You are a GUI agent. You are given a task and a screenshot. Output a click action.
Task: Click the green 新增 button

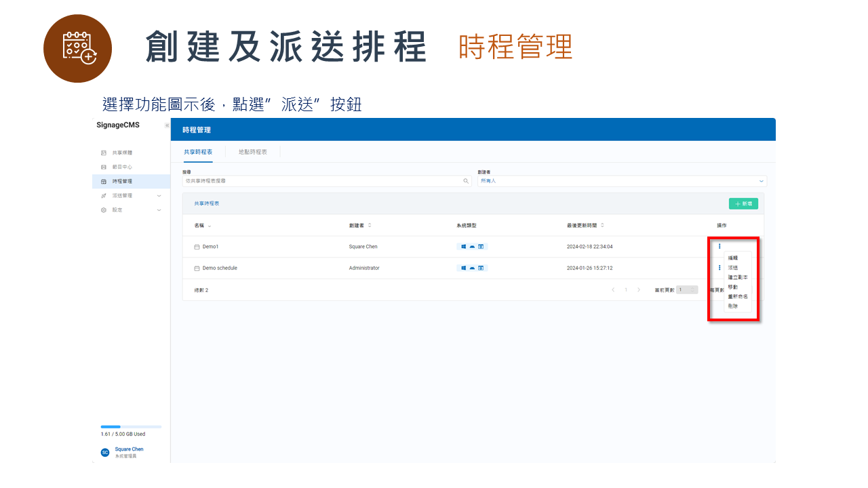[743, 203]
